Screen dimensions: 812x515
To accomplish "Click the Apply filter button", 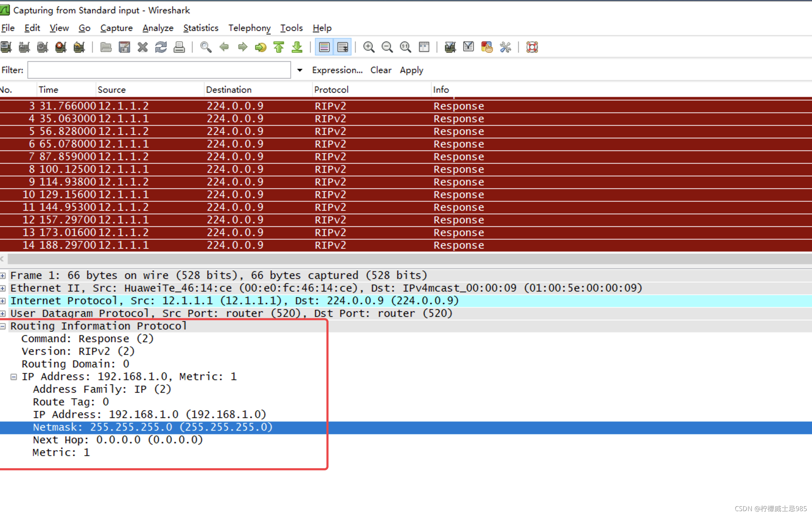I will click(411, 70).
